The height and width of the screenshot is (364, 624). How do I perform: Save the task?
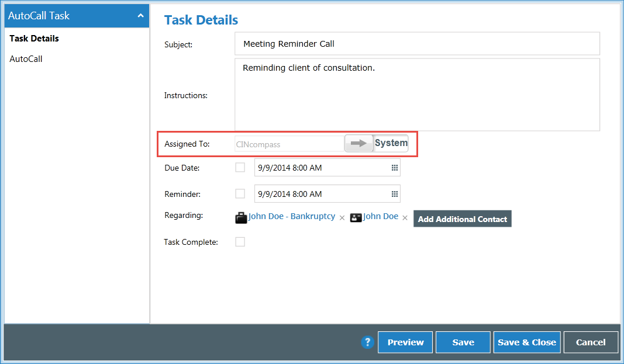point(463,342)
